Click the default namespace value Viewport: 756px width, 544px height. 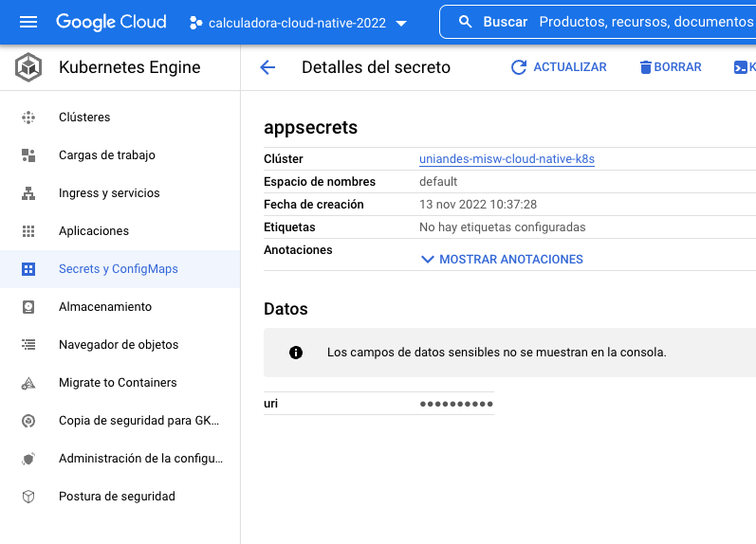tap(438, 182)
